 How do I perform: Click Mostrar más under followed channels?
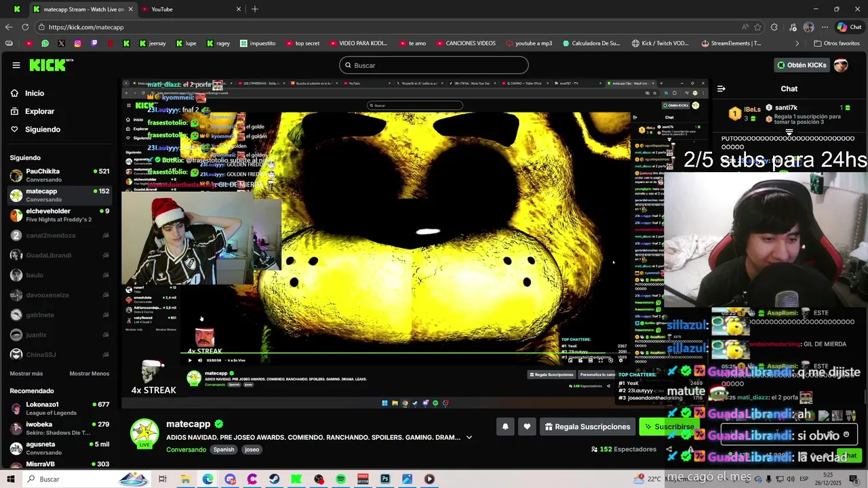point(26,373)
